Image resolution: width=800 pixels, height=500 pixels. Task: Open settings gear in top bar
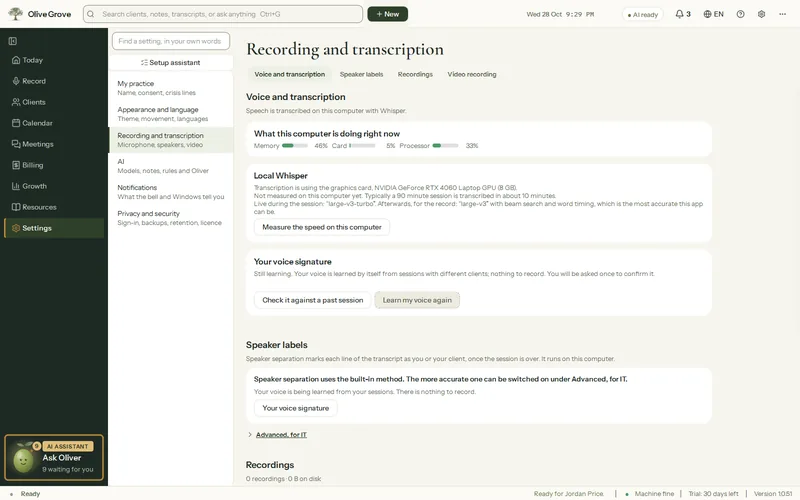pos(761,14)
